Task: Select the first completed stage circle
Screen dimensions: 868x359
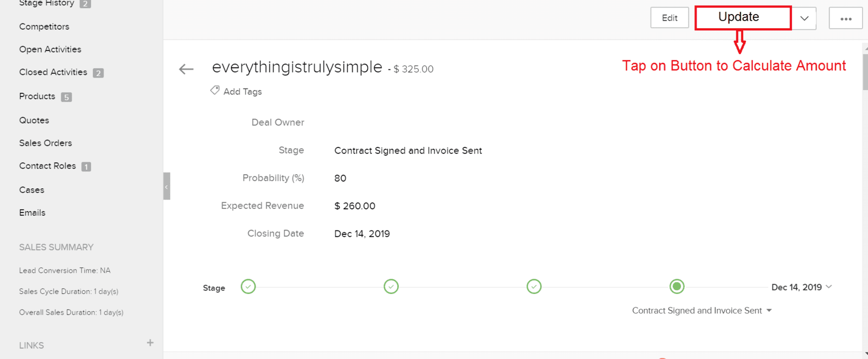Action: pyautogui.click(x=248, y=286)
